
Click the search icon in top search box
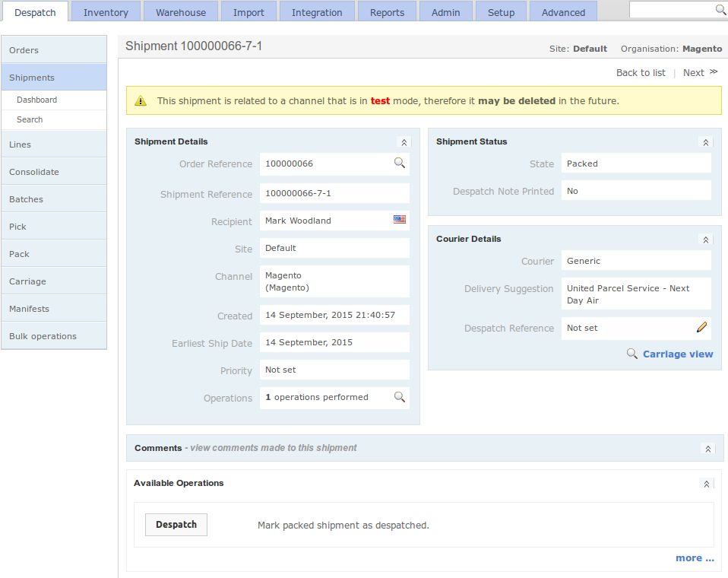click(x=720, y=10)
